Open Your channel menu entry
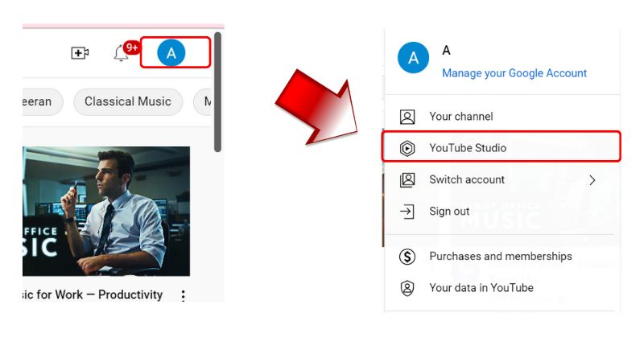 tap(501, 117)
